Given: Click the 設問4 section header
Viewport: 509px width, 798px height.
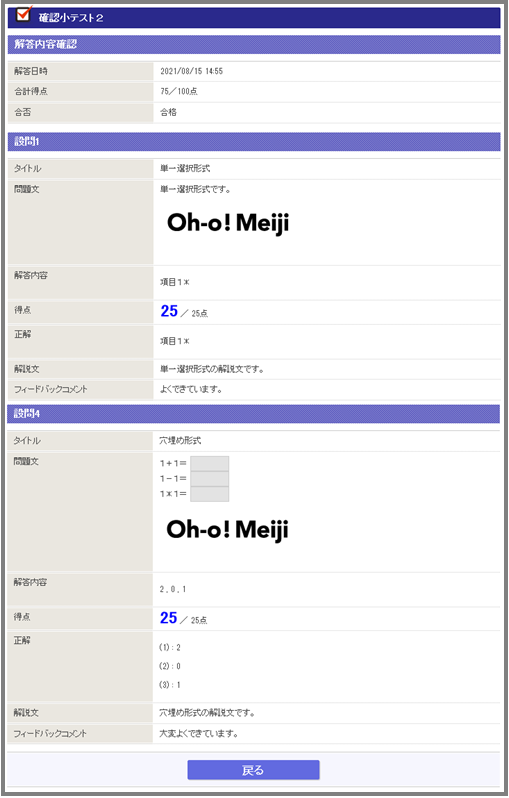Looking at the screenshot, I should coord(253,414).
